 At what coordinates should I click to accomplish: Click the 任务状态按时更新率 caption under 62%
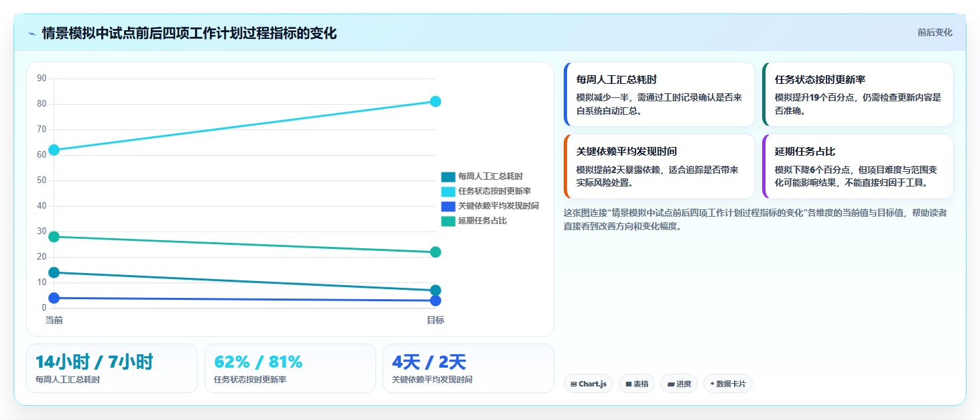[250, 380]
